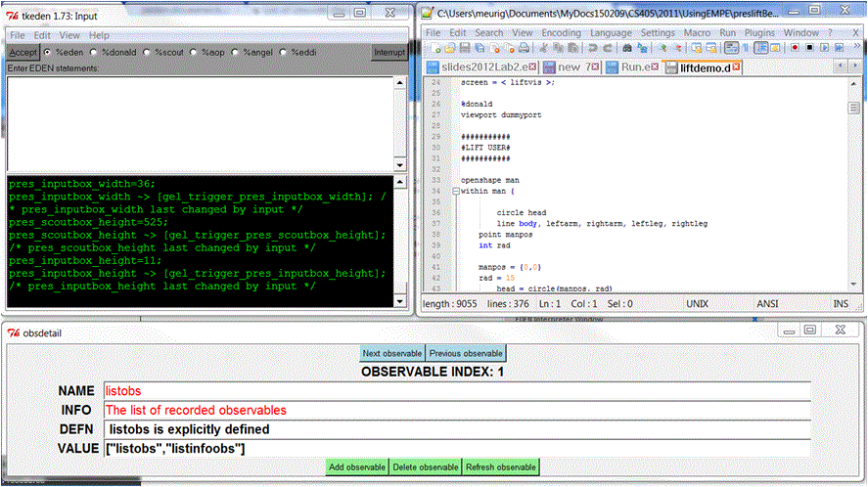The width and height of the screenshot is (868, 487).
Task: Choose the %angel radio option
Action: 235,52
